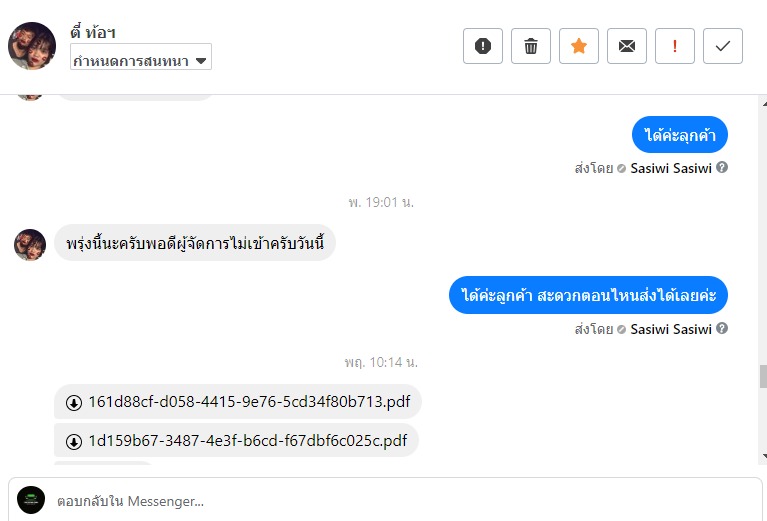Click the spam report icon button
The width and height of the screenshot is (767, 521).
point(483,46)
